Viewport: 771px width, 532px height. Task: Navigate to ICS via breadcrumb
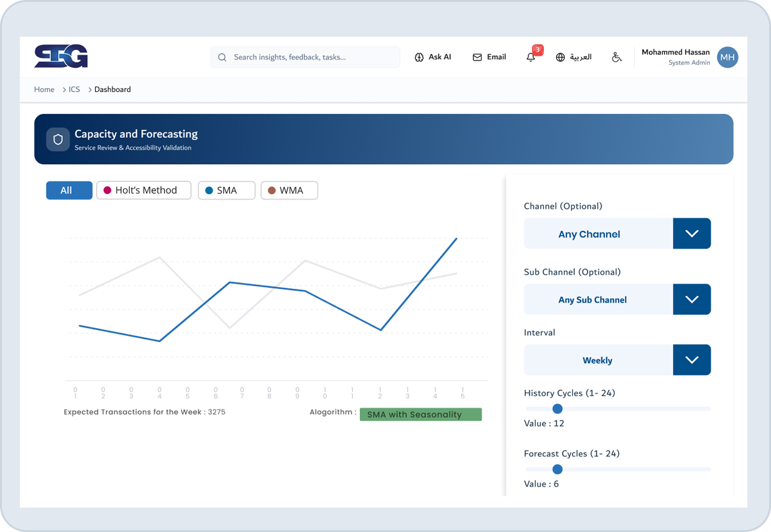coord(74,89)
